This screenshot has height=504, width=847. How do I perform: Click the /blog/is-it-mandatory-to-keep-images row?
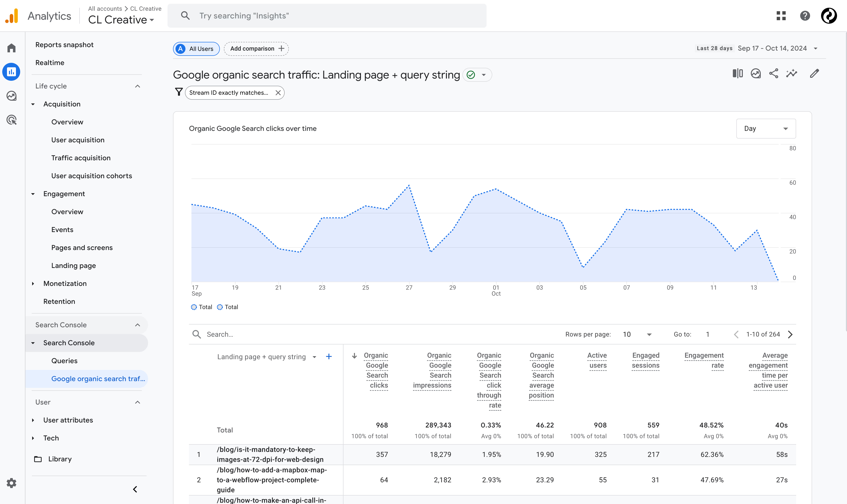click(x=492, y=455)
